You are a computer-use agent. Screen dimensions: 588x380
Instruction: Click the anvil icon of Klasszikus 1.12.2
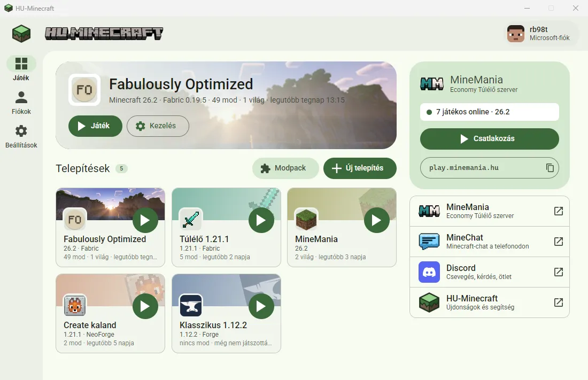click(x=191, y=305)
